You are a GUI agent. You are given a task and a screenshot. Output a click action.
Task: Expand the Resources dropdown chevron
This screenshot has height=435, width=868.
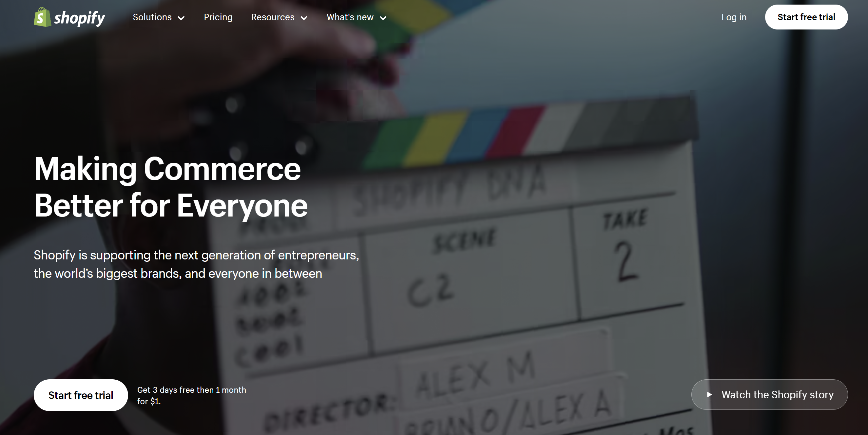point(304,18)
